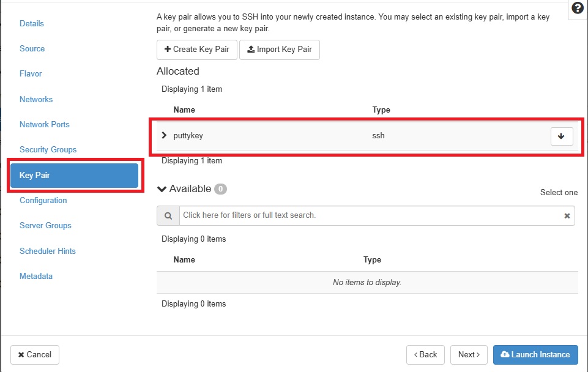This screenshot has height=372, width=588.
Task: Expand the puttykey row details chevron
Action: pos(164,135)
